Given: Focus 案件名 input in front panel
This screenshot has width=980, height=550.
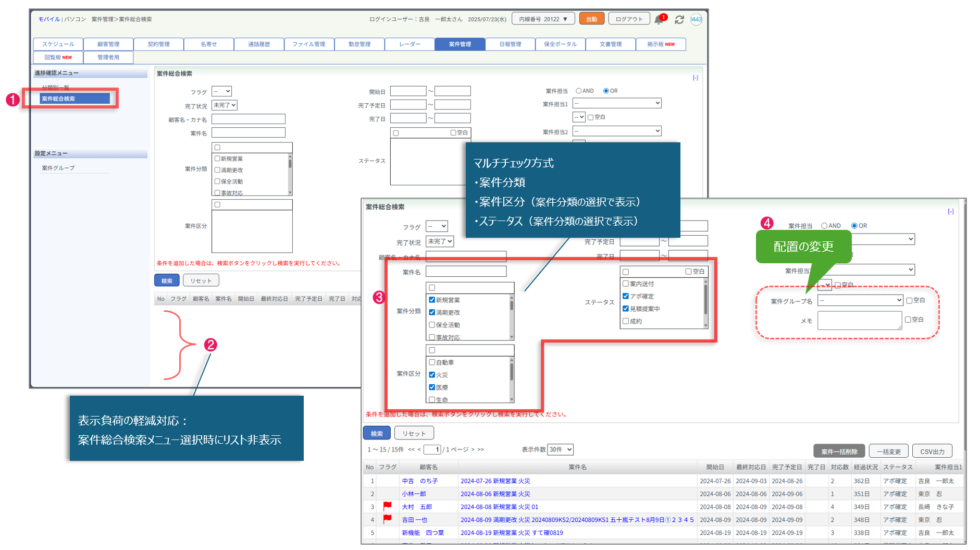Looking at the screenshot, I should (466, 271).
